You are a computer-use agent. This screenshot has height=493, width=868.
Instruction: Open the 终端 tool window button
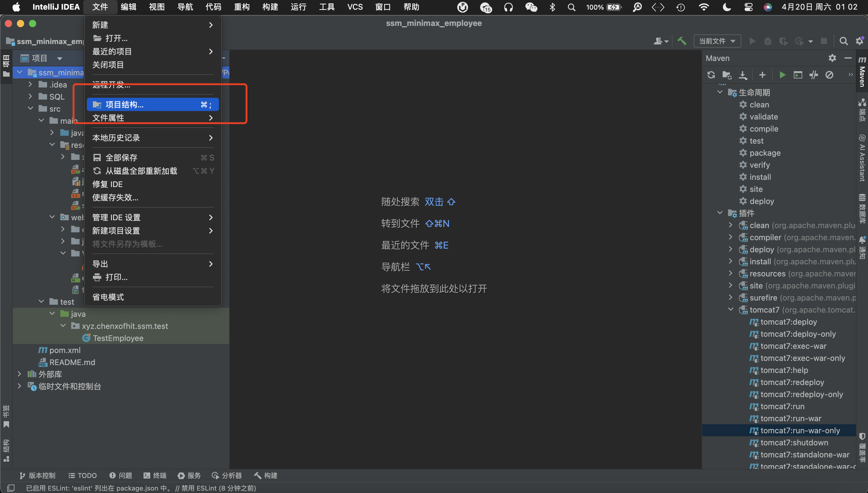(x=155, y=476)
